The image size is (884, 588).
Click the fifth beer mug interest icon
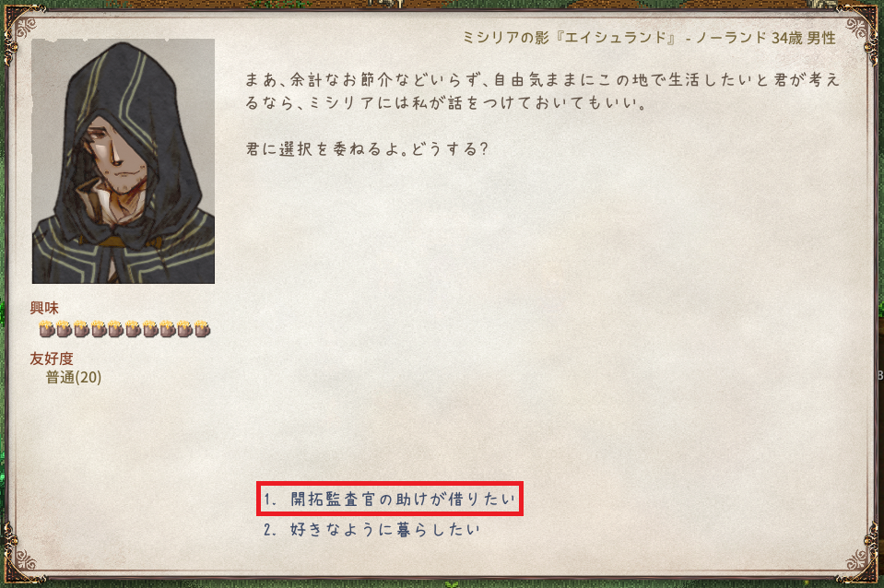point(115,328)
